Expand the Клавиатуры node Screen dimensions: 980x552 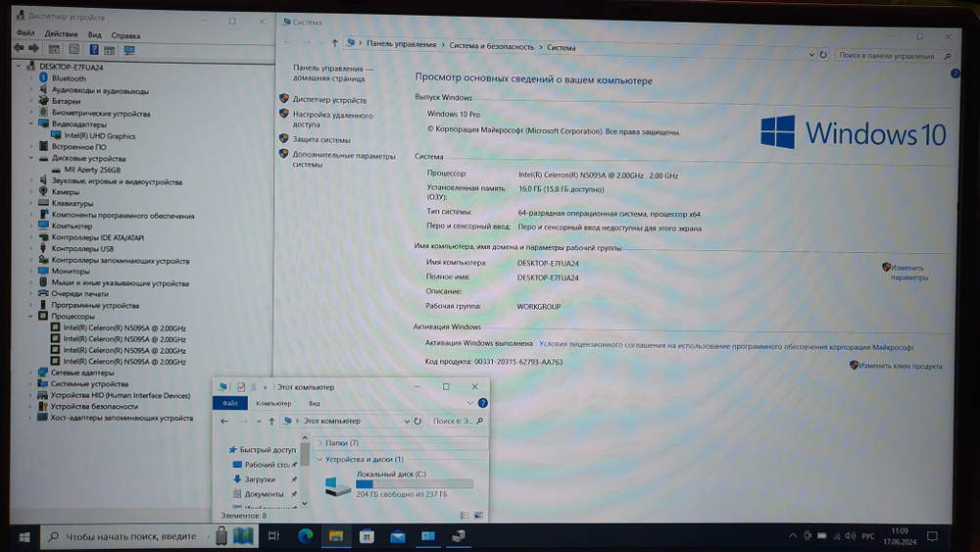click(30, 203)
